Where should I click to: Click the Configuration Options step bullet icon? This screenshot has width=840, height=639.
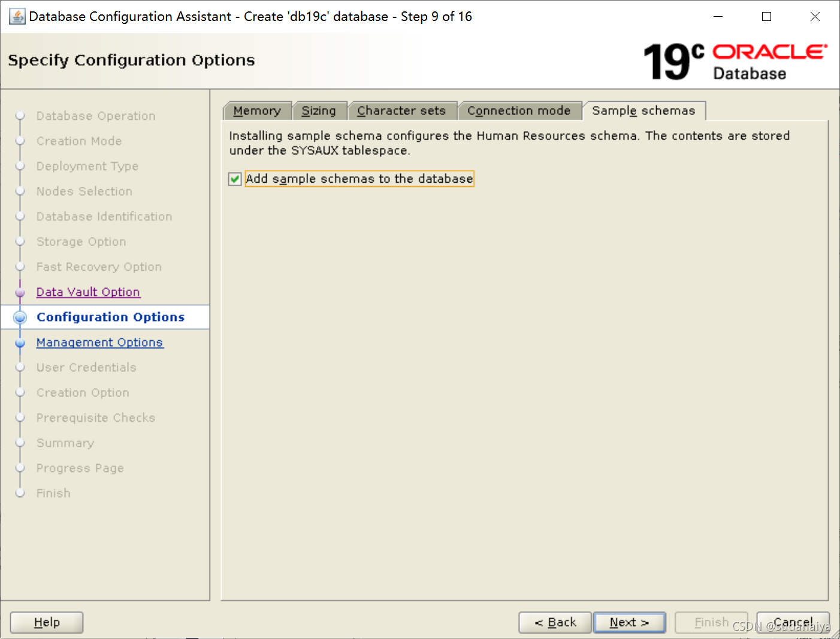click(x=20, y=317)
